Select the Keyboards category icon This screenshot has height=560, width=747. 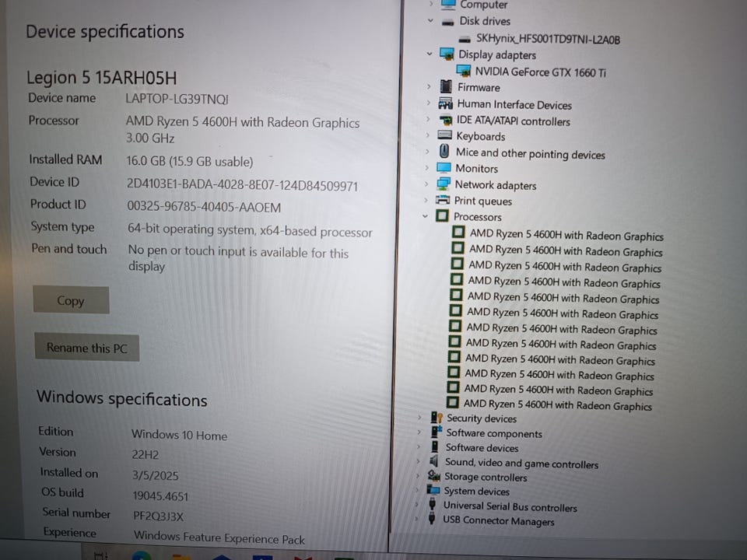(x=444, y=135)
